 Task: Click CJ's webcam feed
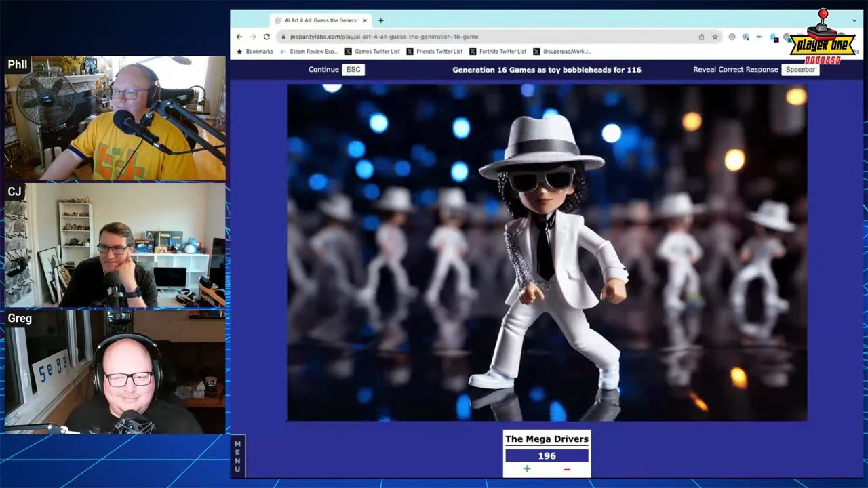[115, 245]
